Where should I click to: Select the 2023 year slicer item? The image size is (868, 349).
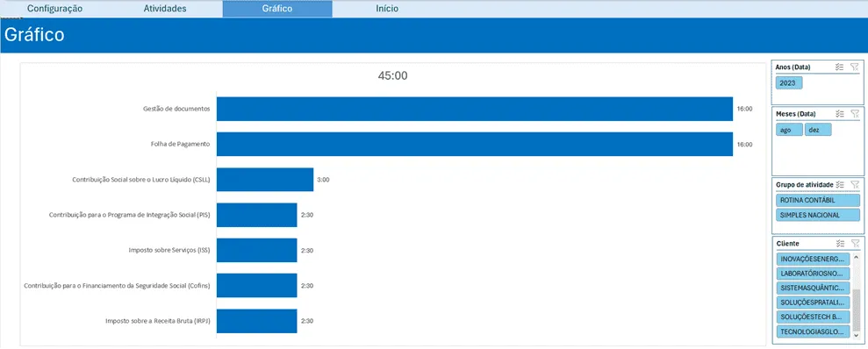point(788,83)
